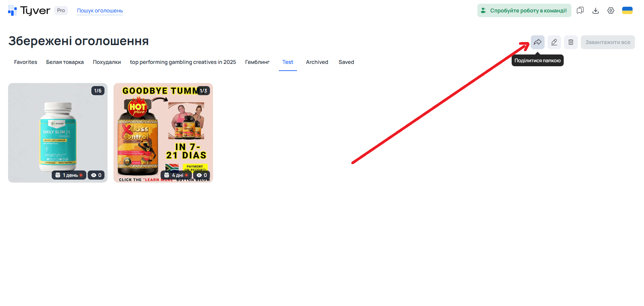Viewport: 644px width, 306px height.
Task: Switch to Похудалки tab
Action: click(107, 62)
